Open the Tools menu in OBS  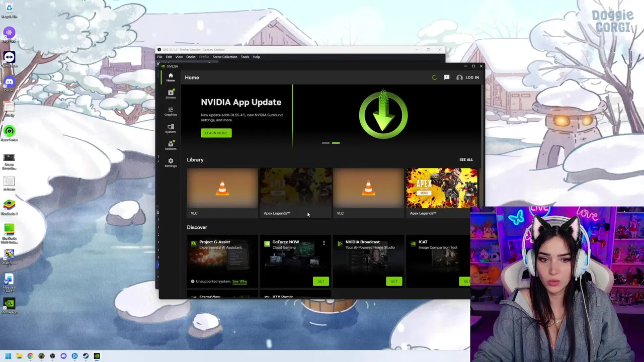(245, 57)
